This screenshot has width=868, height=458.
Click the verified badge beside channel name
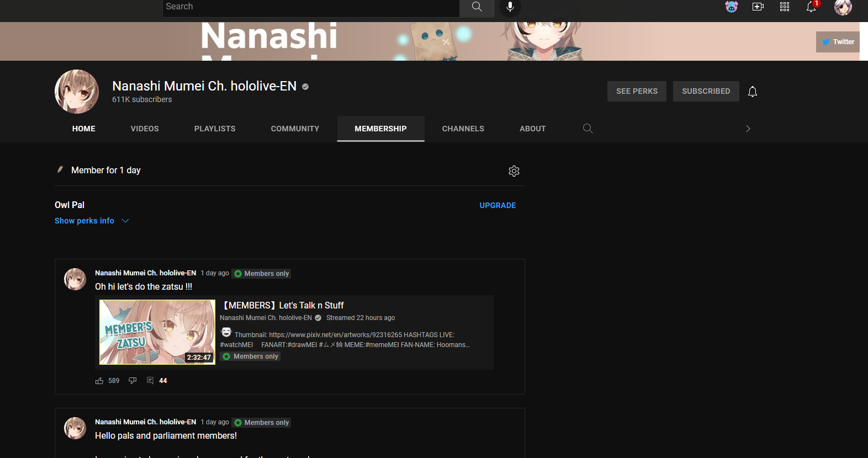pyautogui.click(x=305, y=87)
